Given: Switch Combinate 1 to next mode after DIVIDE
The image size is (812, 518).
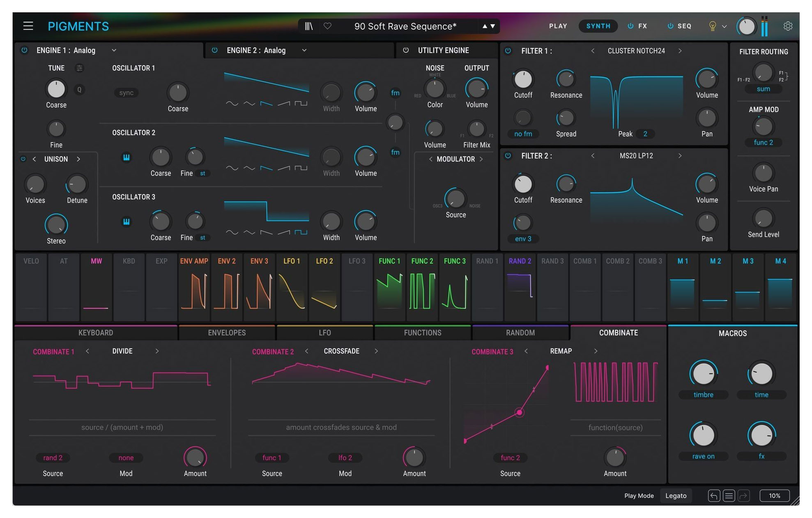Looking at the screenshot, I should click(x=157, y=351).
